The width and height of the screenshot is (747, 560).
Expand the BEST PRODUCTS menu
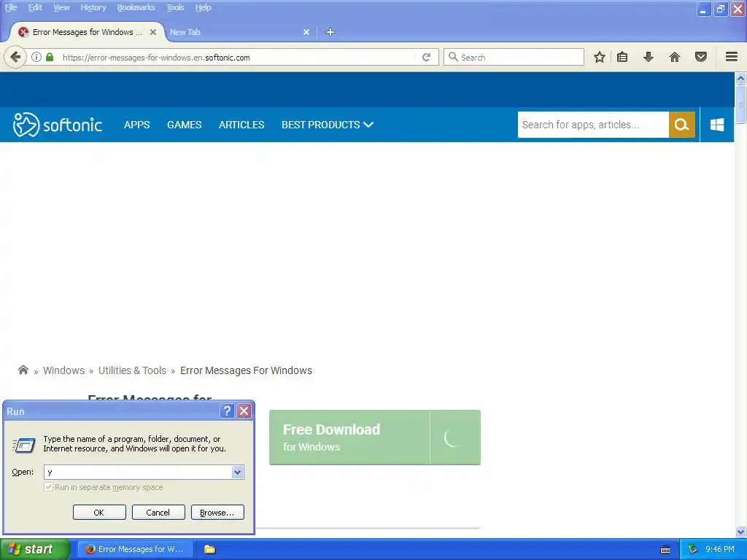pyautogui.click(x=328, y=125)
